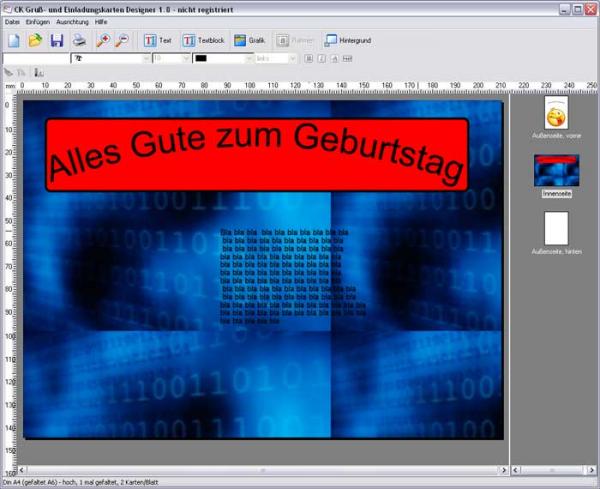This screenshot has width=600, height=489.
Task: Open the Hintergrund background settings
Action: [x=346, y=41]
